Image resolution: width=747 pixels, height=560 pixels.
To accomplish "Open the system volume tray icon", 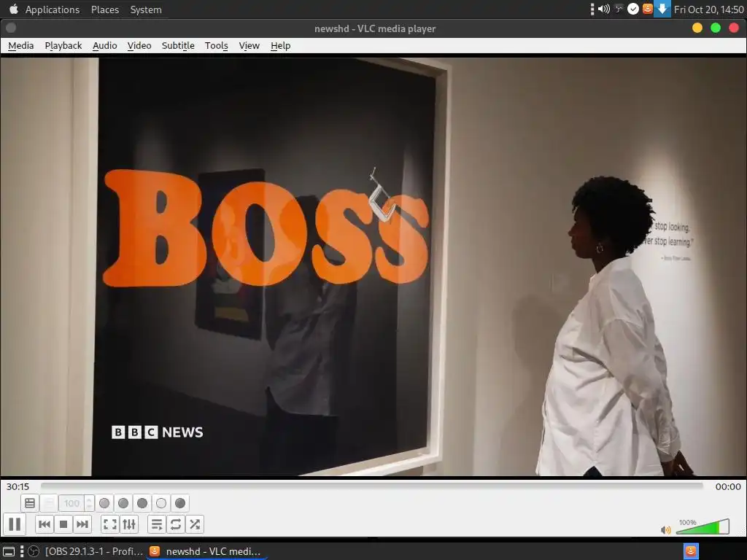I will [604, 9].
